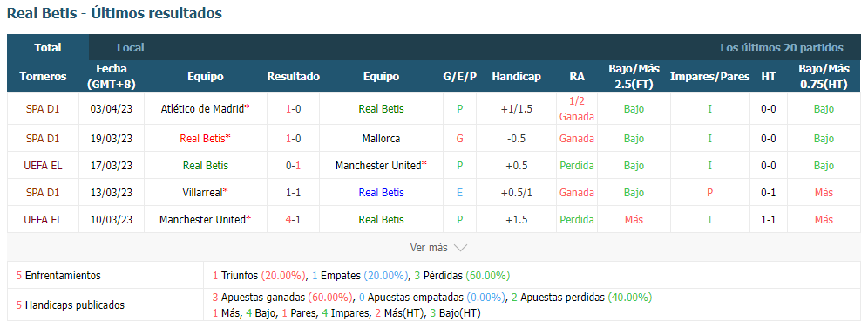Image resolution: width=868 pixels, height=329 pixels.
Task: Select the Fecha (GMT+8) column header
Action: 112,77
